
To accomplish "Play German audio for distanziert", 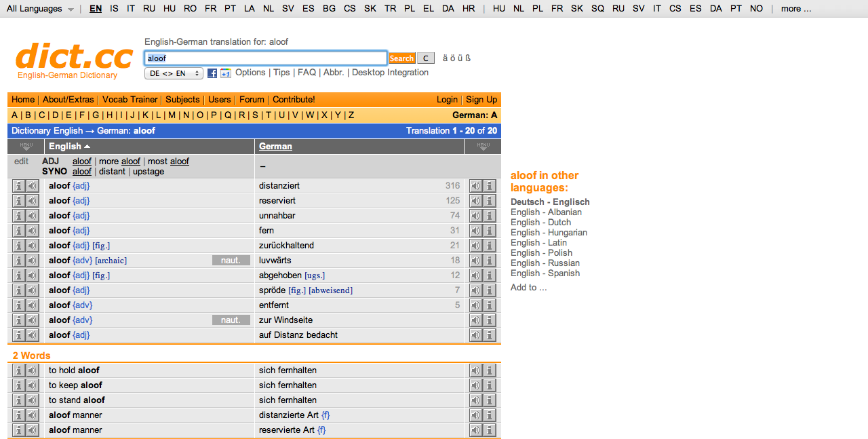I will pyautogui.click(x=476, y=186).
